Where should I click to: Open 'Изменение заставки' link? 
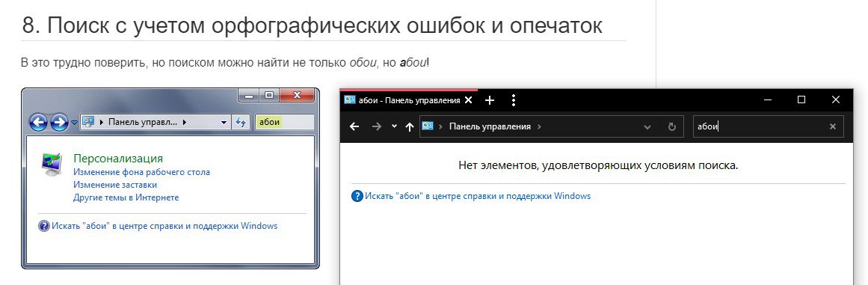click(x=115, y=185)
